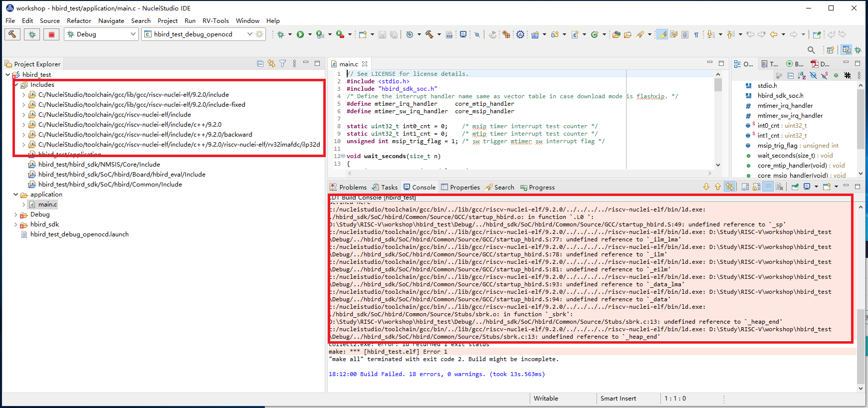Click the Build hammer button
868x408 pixels.
[x=12, y=34]
